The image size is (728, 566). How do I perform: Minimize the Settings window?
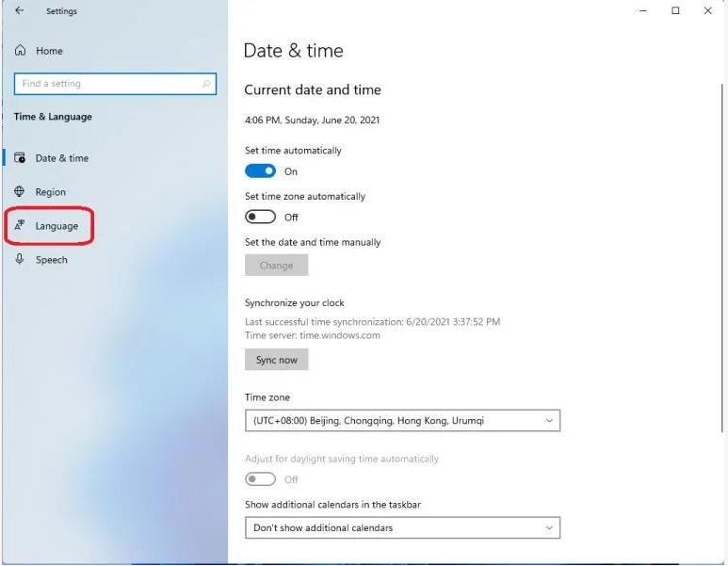[643, 11]
